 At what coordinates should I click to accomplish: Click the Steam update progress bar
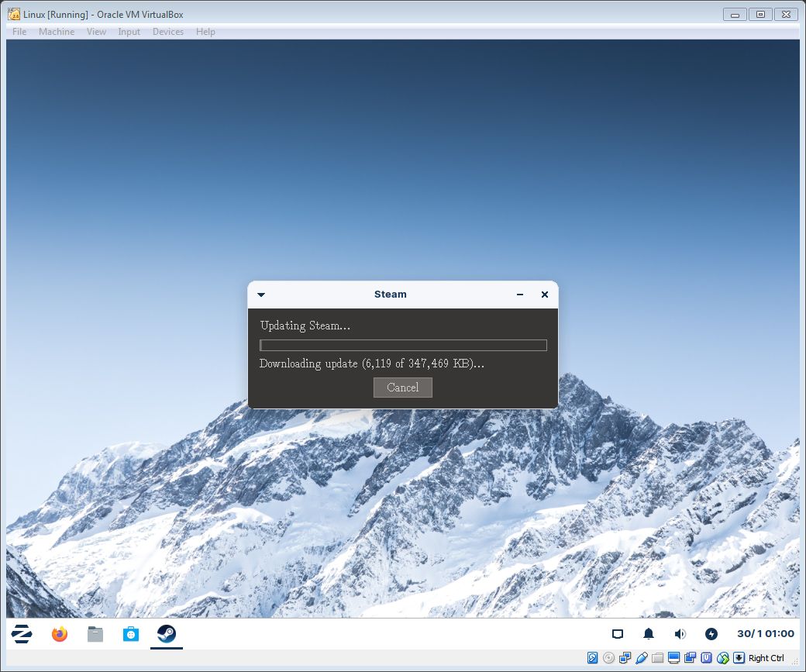[403, 345]
